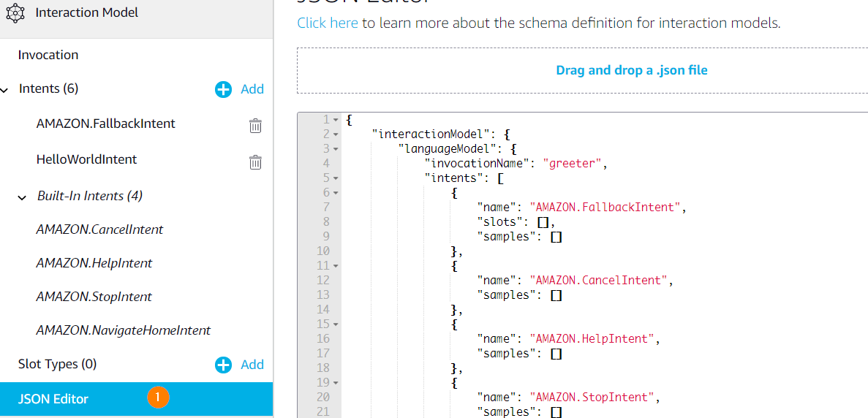Click "greeter" invocation name value in code

point(572,163)
